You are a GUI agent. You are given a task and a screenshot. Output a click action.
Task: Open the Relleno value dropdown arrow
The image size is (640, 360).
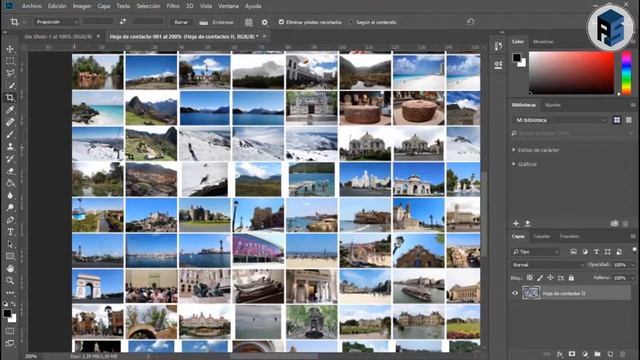(x=632, y=278)
